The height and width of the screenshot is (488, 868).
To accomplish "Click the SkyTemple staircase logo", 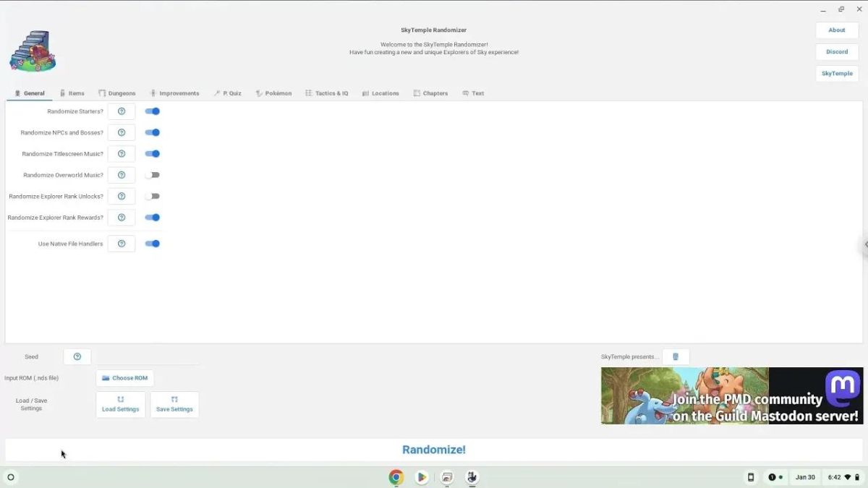I will [x=33, y=51].
